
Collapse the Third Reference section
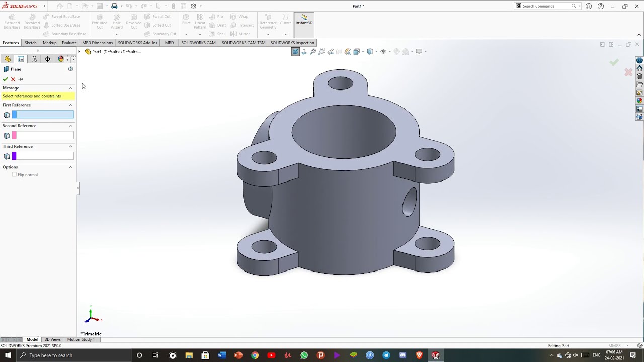pos(70,147)
